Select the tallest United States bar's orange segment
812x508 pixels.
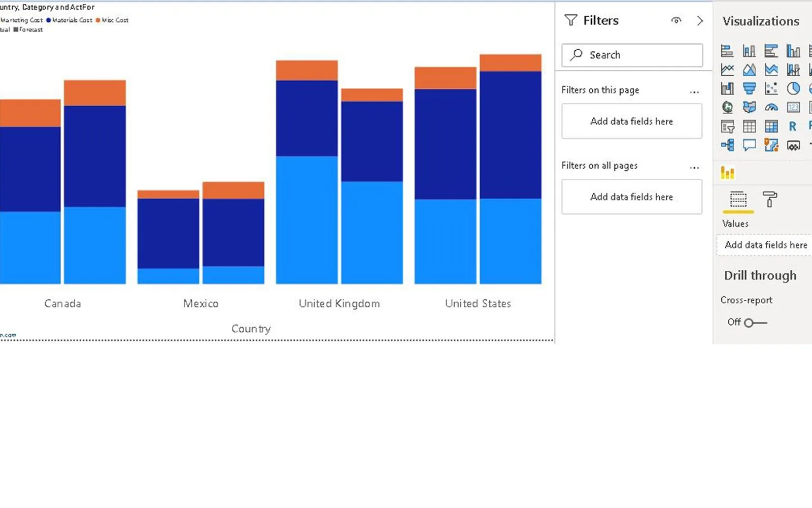click(x=511, y=62)
